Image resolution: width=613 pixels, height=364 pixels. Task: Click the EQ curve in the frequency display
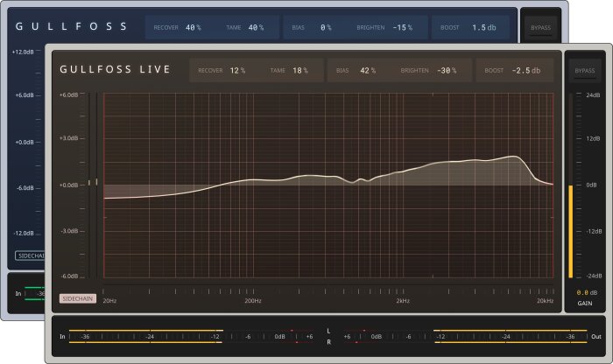tap(328, 177)
